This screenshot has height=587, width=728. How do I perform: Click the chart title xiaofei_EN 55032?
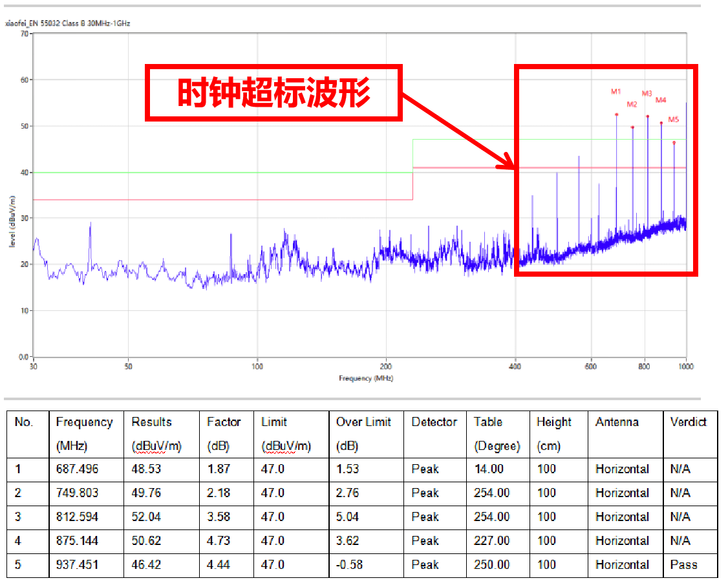point(68,23)
